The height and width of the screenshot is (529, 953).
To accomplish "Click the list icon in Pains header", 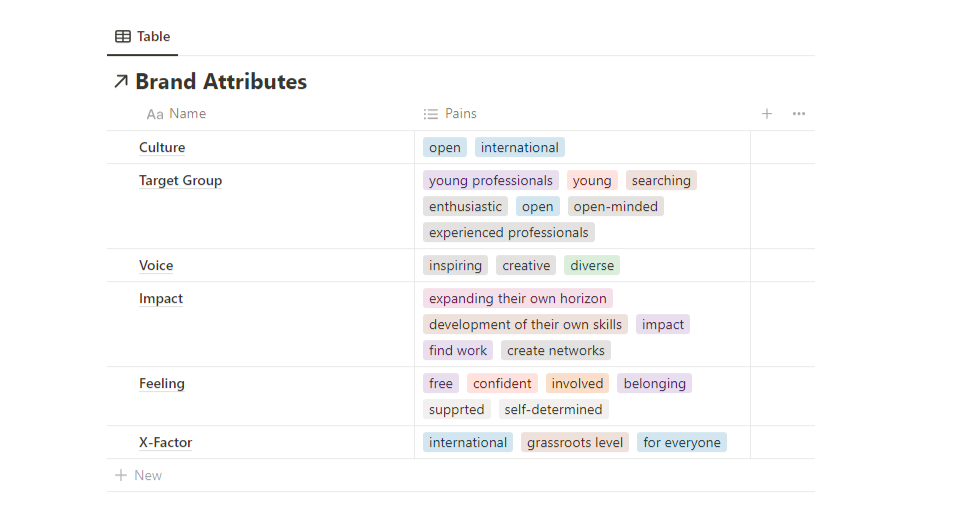I will pyautogui.click(x=431, y=114).
